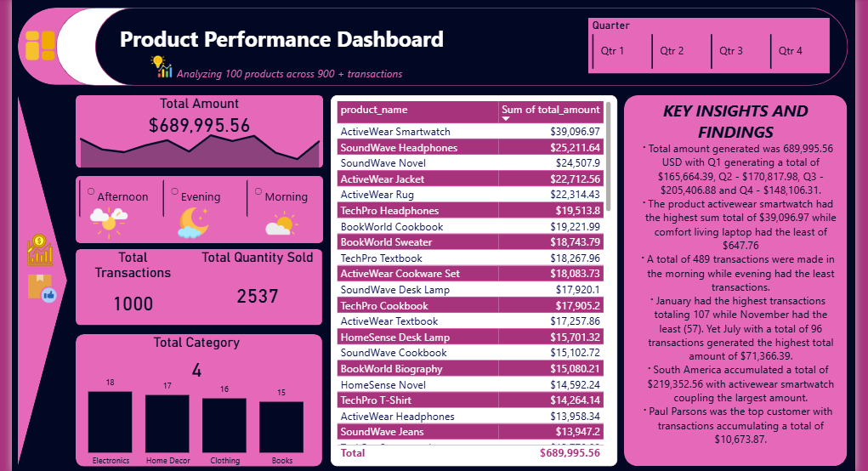This screenshot has height=471, width=868.
Task: Click the BookWorld Cookbook row
Action: [x=470, y=226]
